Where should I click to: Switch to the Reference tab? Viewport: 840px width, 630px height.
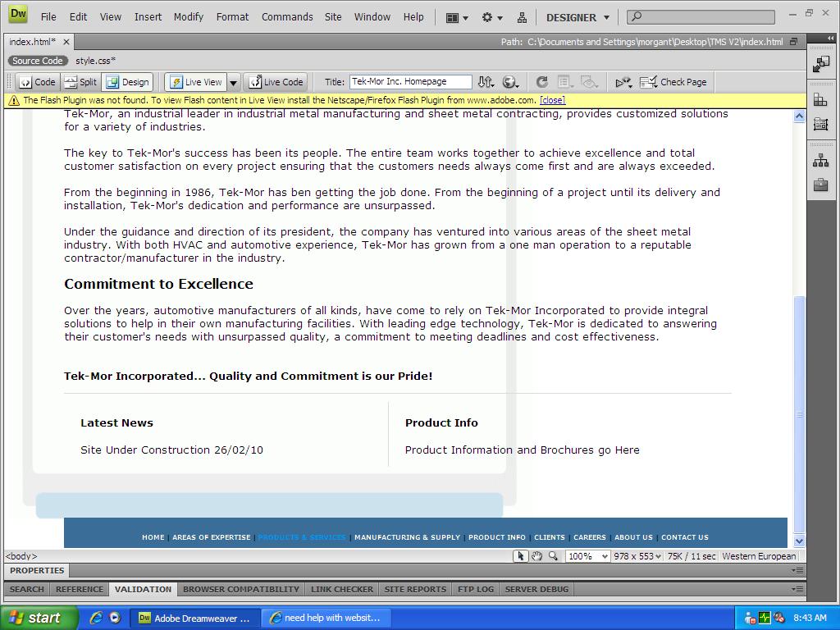click(x=80, y=589)
